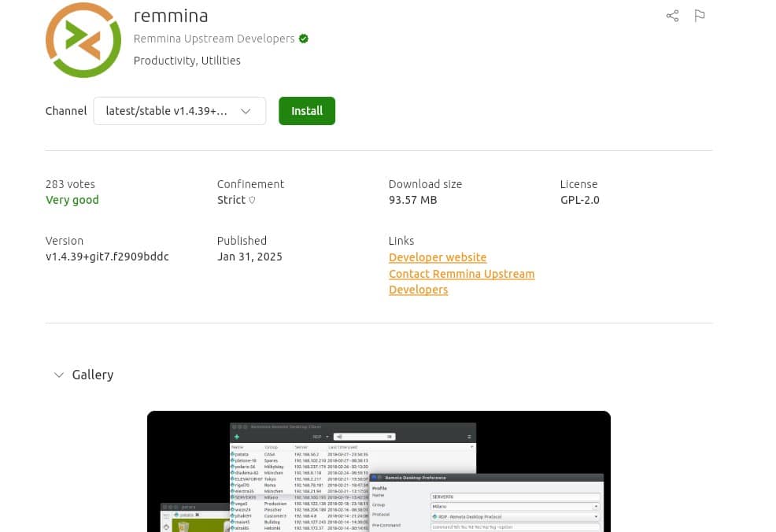Image resolution: width=776 pixels, height=532 pixels.
Task: Install the remmina snap
Action: coord(307,111)
